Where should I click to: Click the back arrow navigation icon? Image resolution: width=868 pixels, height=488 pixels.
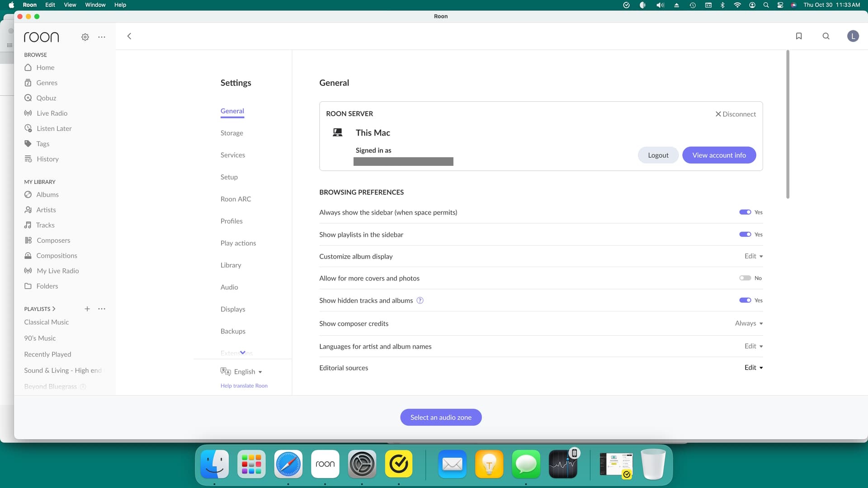pos(129,36)
